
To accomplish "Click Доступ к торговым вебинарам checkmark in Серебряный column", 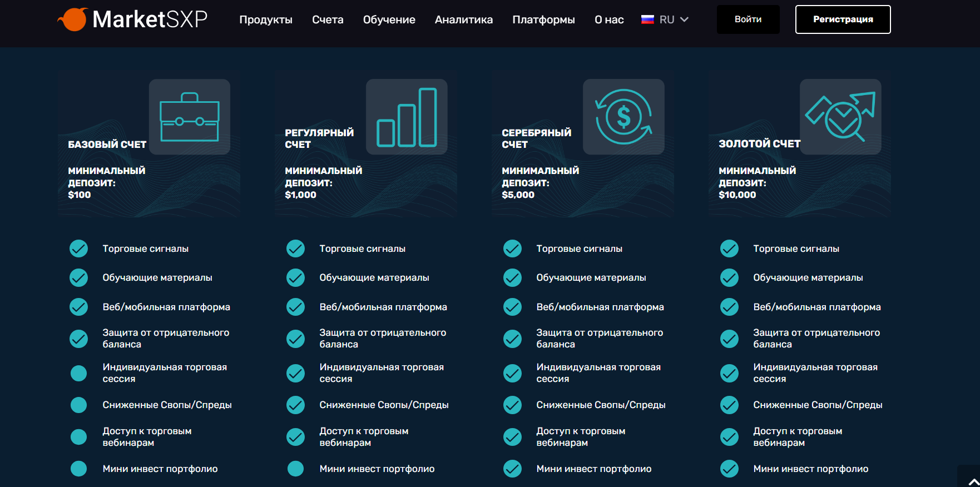I will click(x=512, y=437).
